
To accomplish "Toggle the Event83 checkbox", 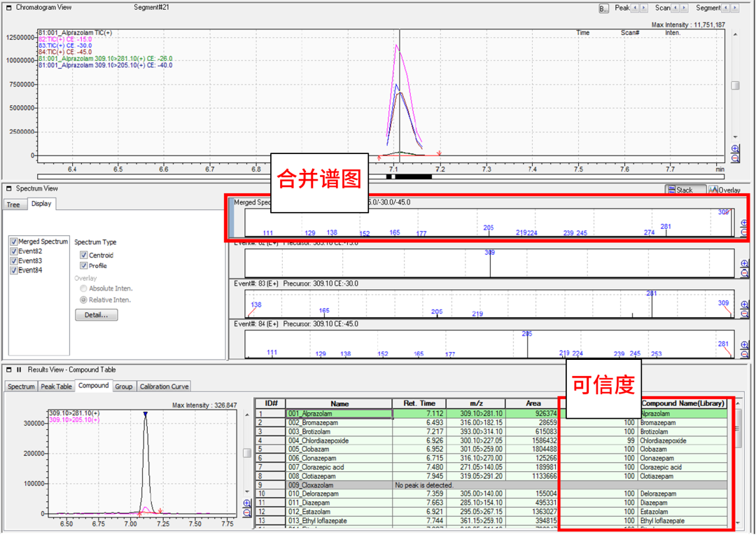I will 13,260.
